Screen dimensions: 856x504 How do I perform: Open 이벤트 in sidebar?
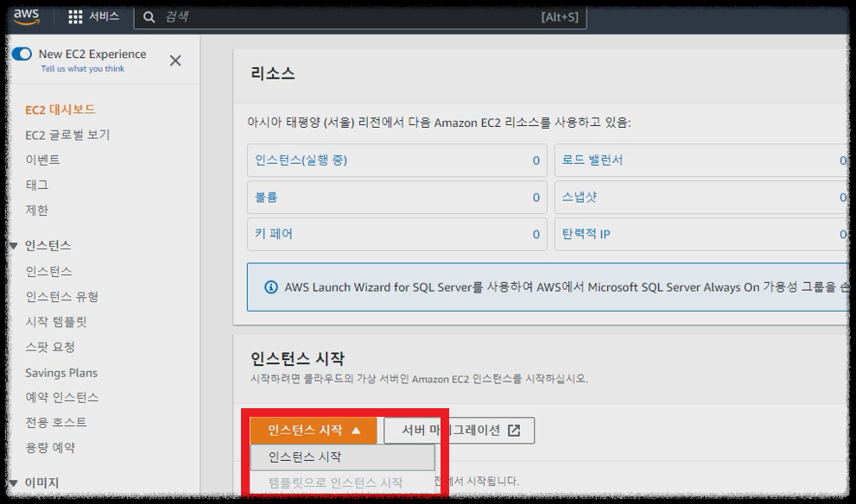(42, 160)
